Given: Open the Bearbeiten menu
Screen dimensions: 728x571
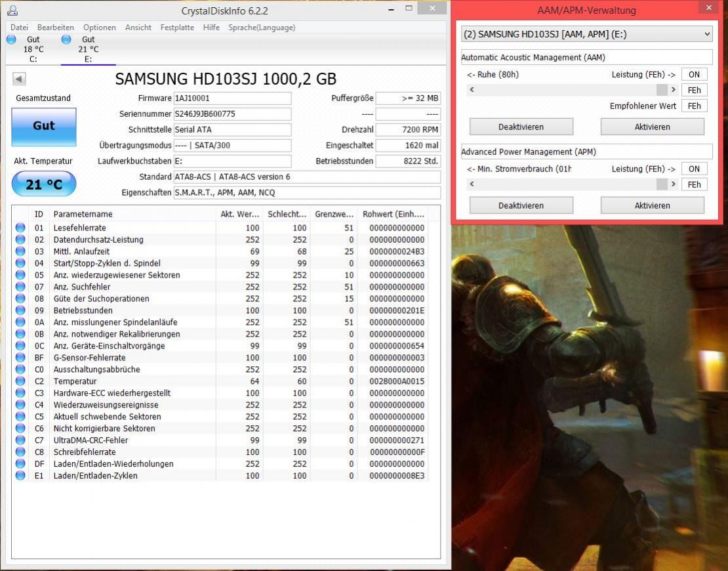Looking at the screenshot, I should pos(56,28).
